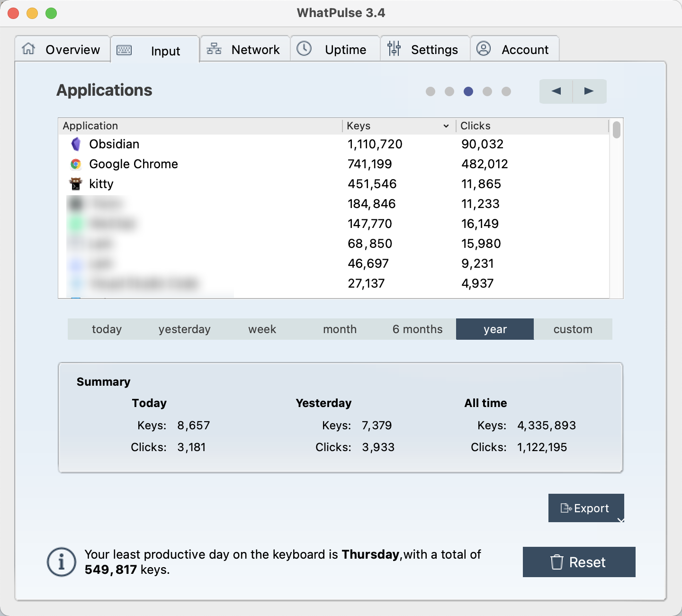Click the Google Chrome app icon

(76, 164)
